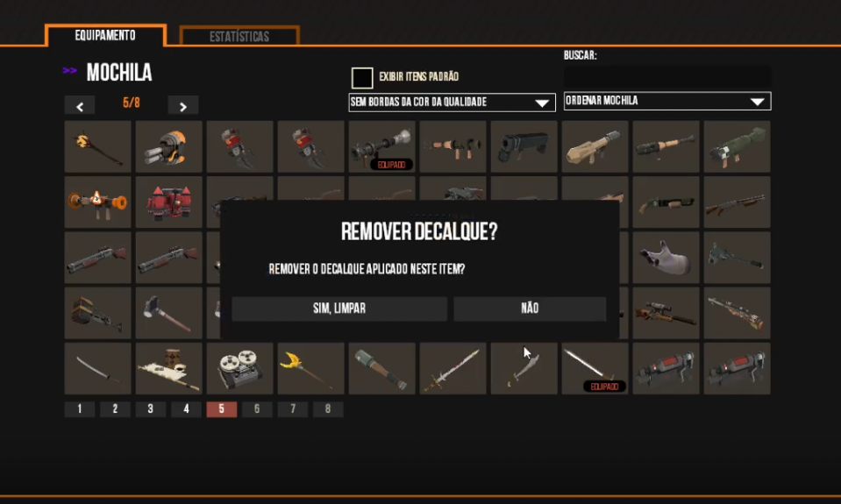Select the orange traffic cone rocket launcher
This screenshot has width=841, height=504.
click(x=97, y=202)
